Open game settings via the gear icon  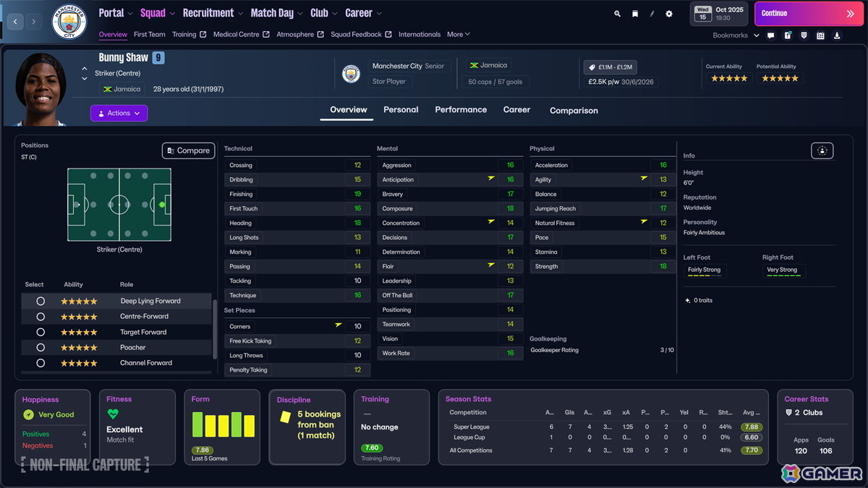pos(668,13)
